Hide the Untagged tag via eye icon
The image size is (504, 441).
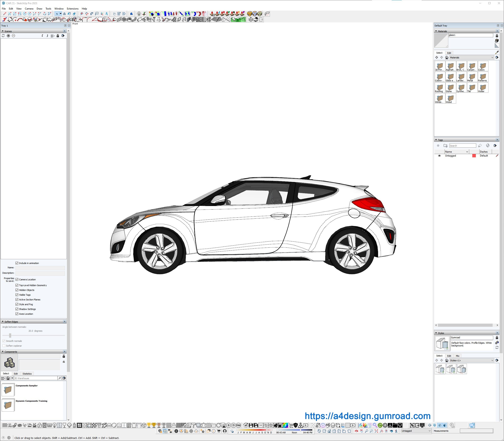pyautogui.click(x=439, y=156)
